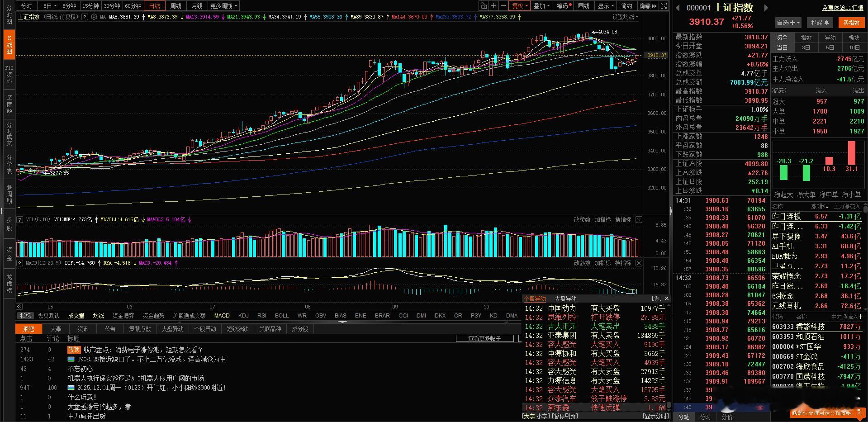Close the MACD indicator panel
Image resolution: width=868 pixels, height=422 pixels.
pyautogui.click(x=639, y=263)
